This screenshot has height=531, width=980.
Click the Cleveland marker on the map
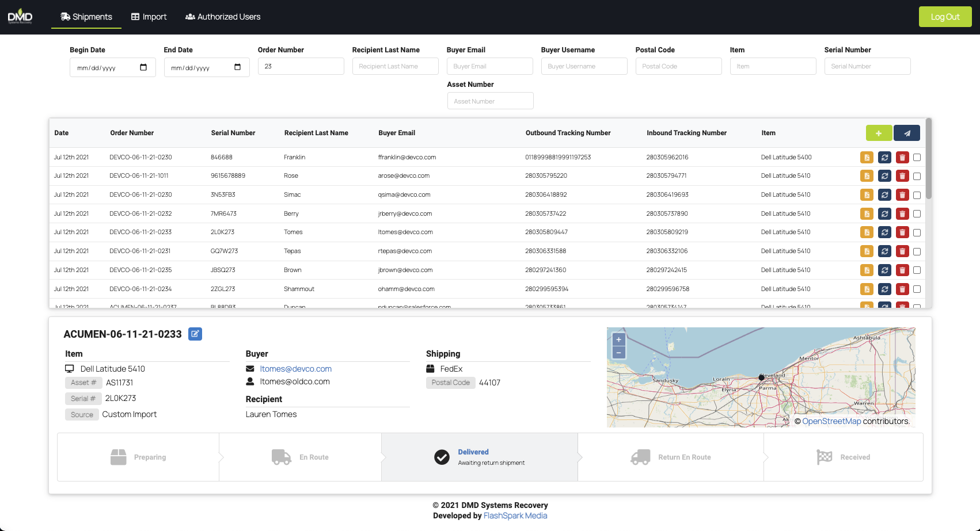tap(761, 378)
